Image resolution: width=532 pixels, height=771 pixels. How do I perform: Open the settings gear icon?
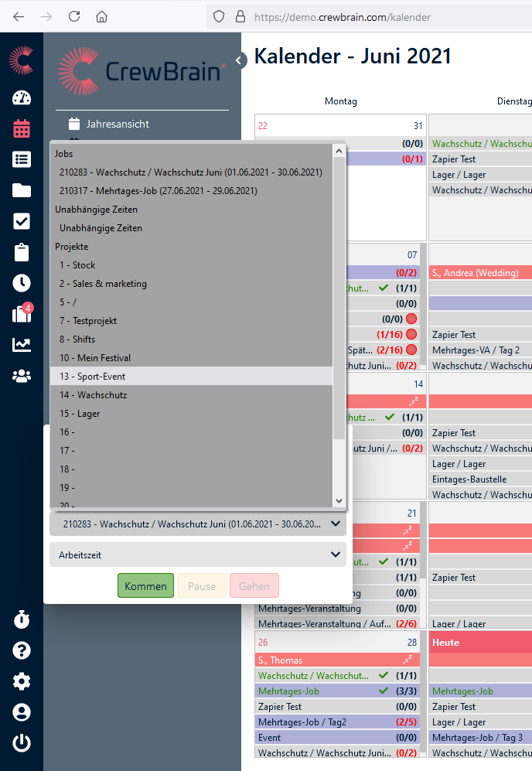coord(22,681)
